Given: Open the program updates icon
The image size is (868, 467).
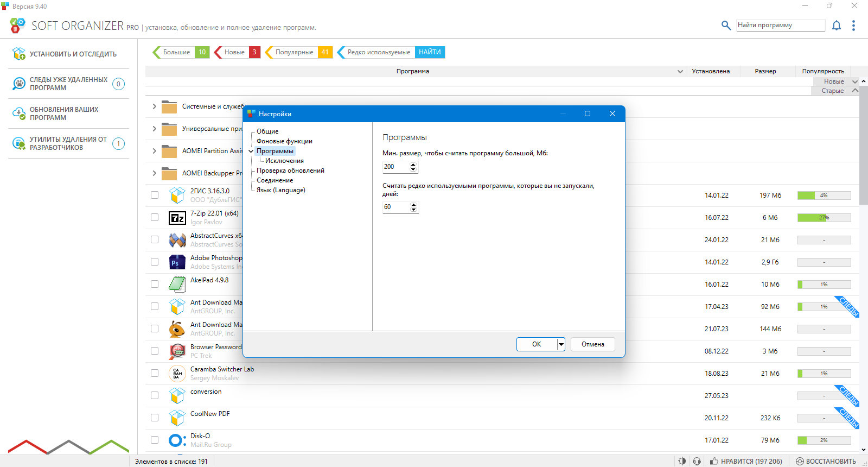Looking at the screenshot, I should [19, 113].
